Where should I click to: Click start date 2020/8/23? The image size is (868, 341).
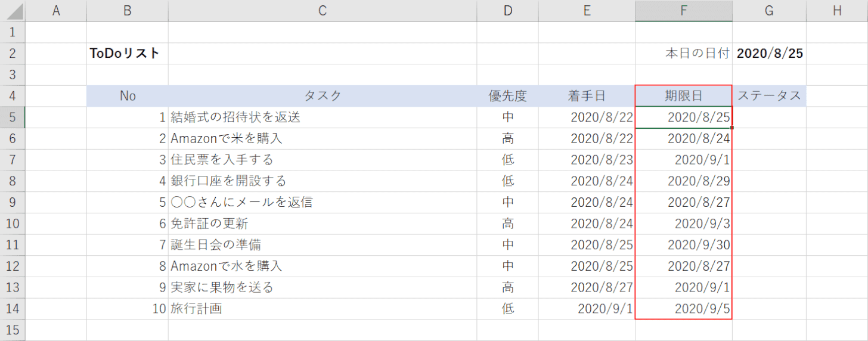tap(587, 160)
